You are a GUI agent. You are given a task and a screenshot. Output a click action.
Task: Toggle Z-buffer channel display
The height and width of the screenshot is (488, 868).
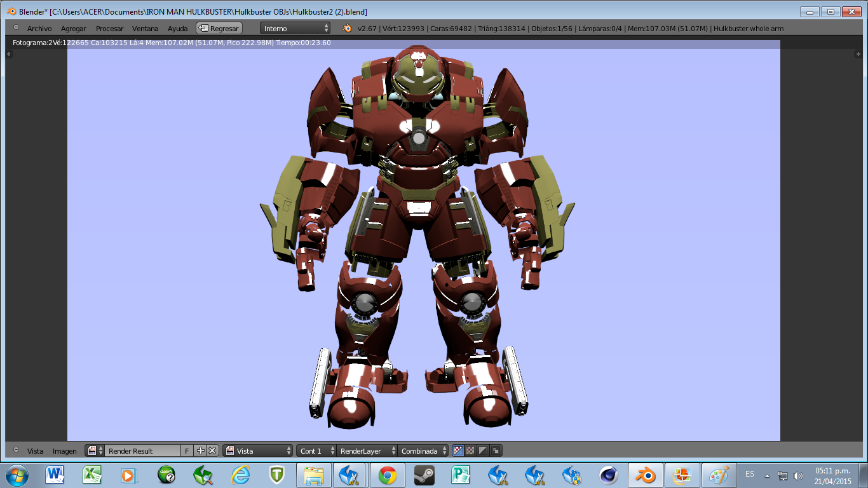click(x=496, y=451)
